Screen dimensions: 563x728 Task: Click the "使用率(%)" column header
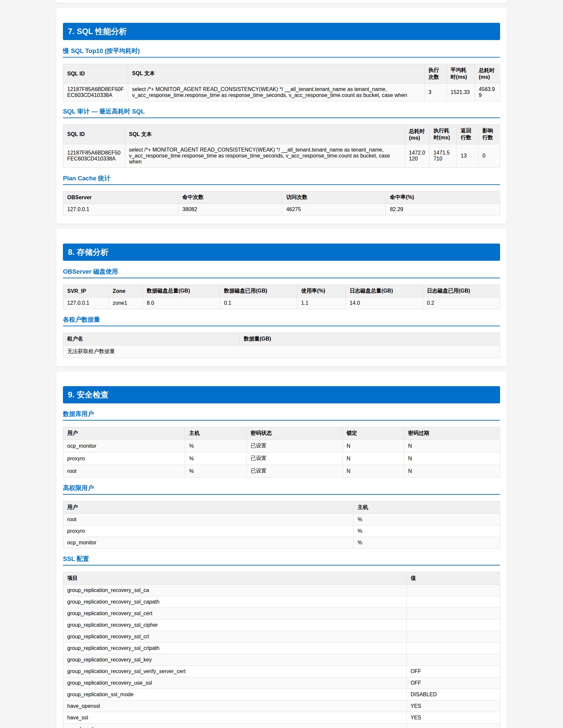[321, 291]
